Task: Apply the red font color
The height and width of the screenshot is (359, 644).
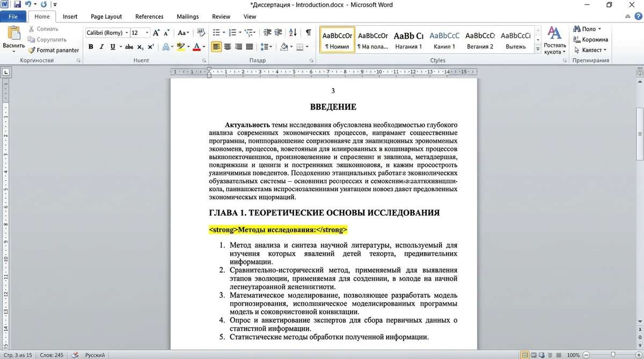Action: (197, 47)
